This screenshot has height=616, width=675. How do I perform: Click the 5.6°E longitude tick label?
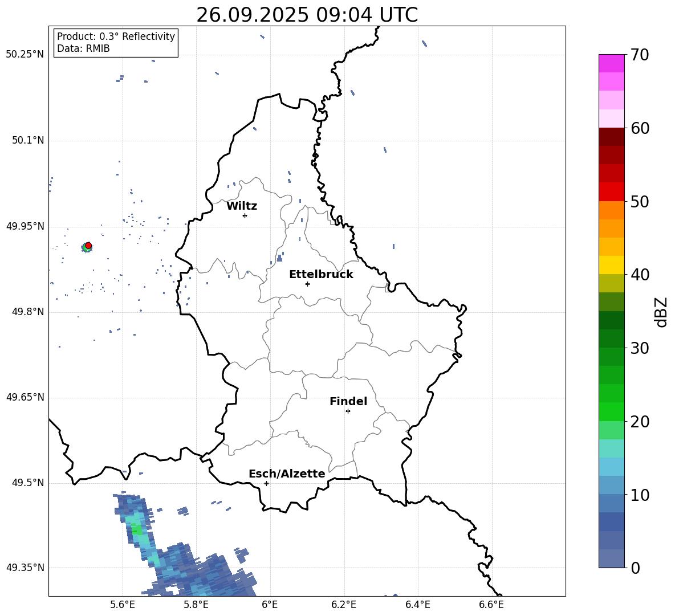pos(123,605)
